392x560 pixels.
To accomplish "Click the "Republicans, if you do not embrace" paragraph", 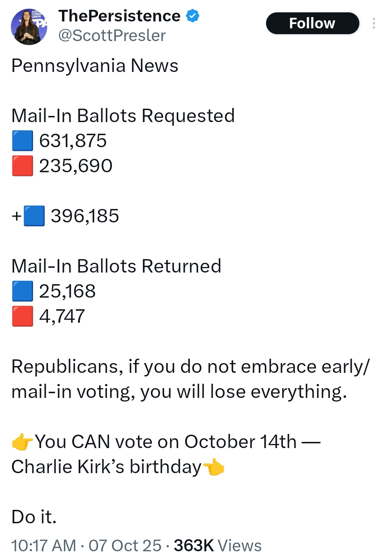I will (190, 379).
